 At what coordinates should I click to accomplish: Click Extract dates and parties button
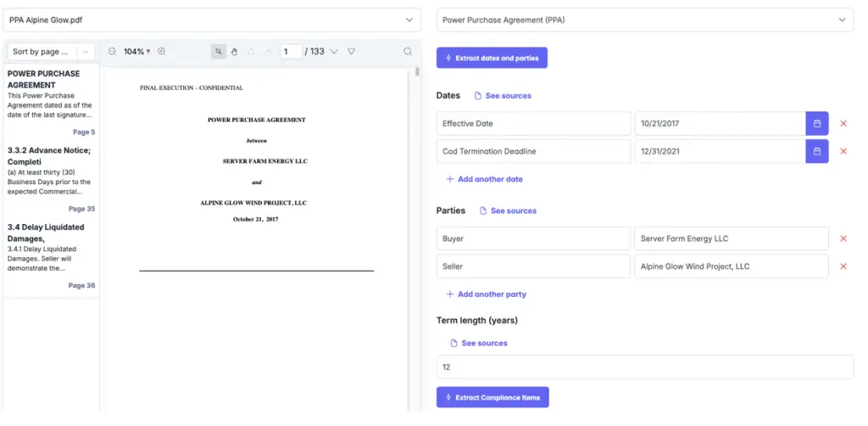492,58
